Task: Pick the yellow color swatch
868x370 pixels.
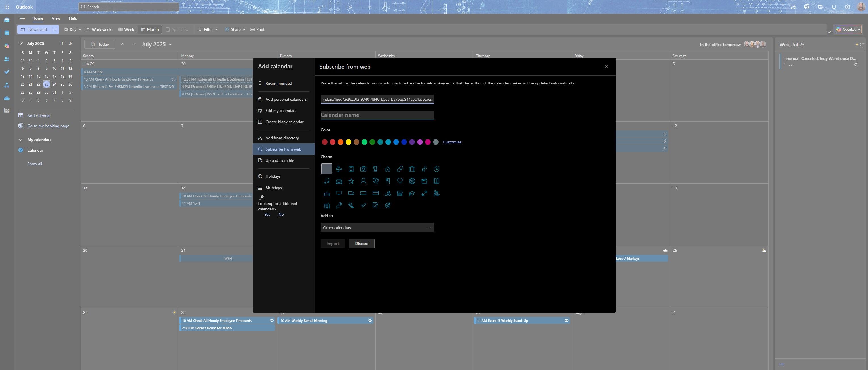Action: (348, 142)
